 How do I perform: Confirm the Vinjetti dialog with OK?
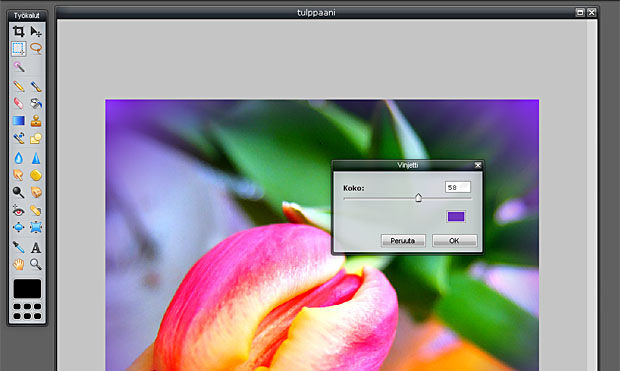click(x=454, y=240)
